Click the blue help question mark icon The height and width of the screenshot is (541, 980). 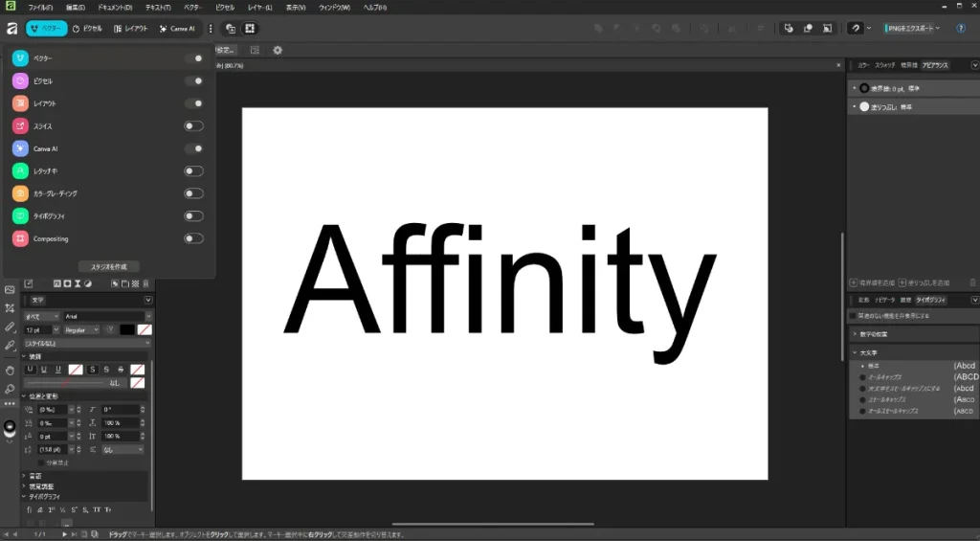coord(961,29)
